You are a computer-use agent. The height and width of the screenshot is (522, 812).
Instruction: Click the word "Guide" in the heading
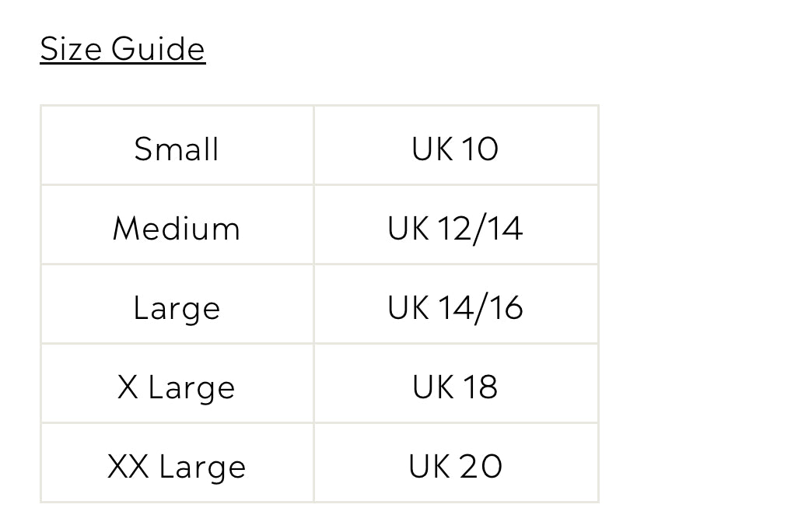click(159, 48)
